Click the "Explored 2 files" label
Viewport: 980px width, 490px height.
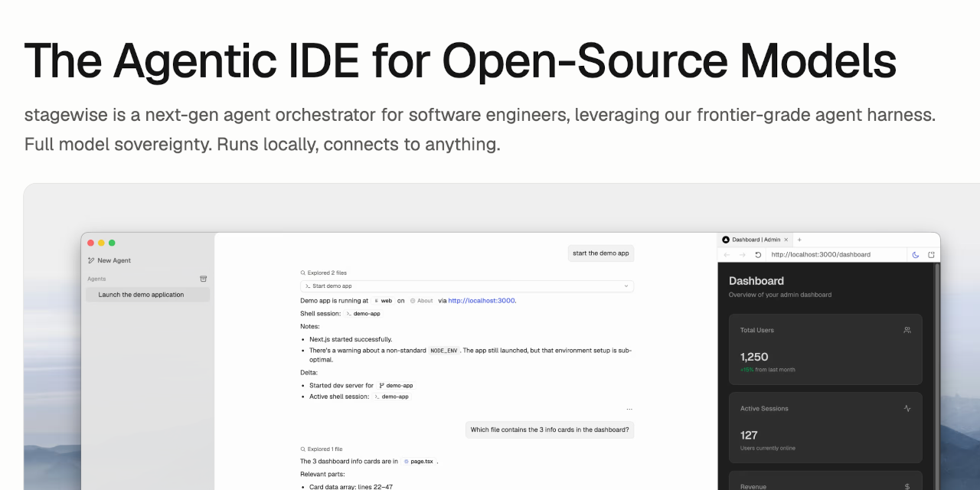[x=327, y=273]
